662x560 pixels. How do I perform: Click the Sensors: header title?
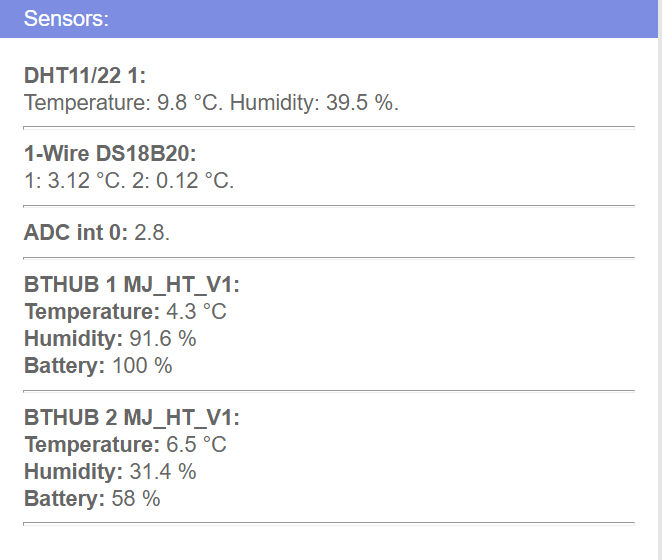(x=66, y=19)
